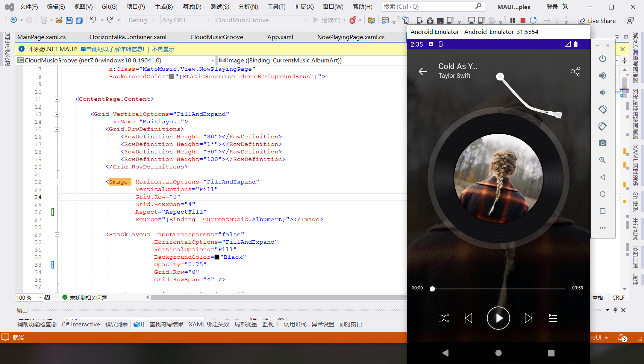
Task: Open the playlist queue icon
Action: coord(553,318)
